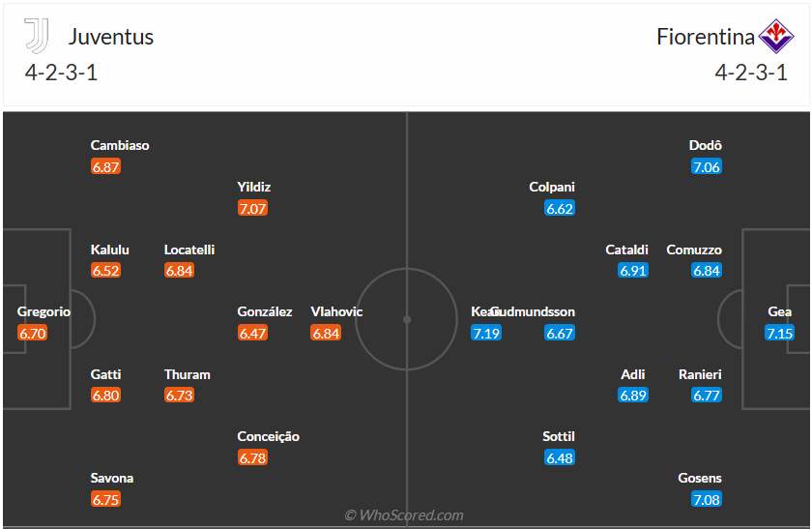Select Thuram's 6.73 rating badge
812x529 pixels.
[x=179, y=396]
